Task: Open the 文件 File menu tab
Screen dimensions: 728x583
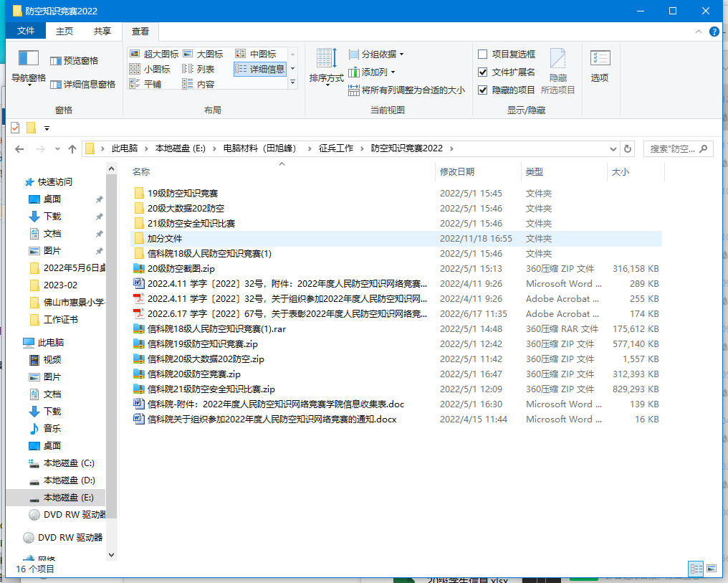Action: [x=26, y=31]
